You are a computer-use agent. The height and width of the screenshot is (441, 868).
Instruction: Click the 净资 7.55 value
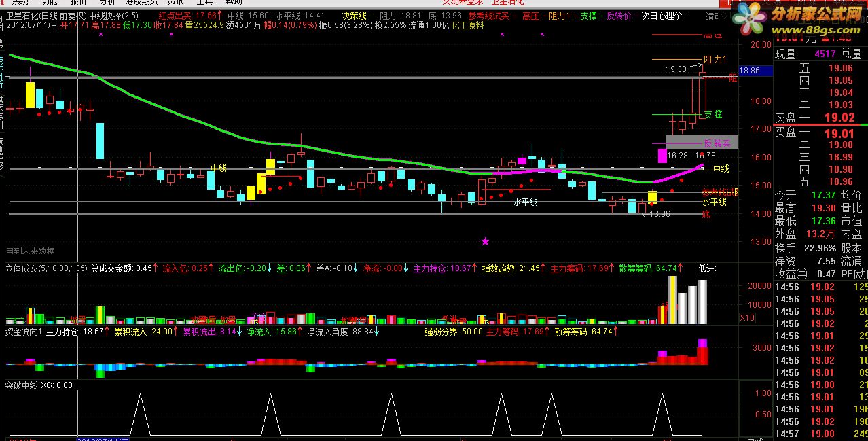[827, 261]
